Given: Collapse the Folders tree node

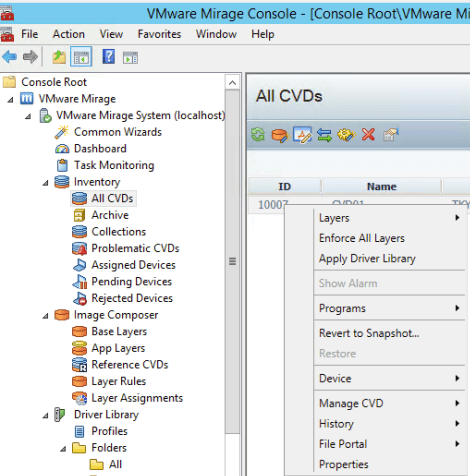Looking at the screenshot, I should click(63, 449).
